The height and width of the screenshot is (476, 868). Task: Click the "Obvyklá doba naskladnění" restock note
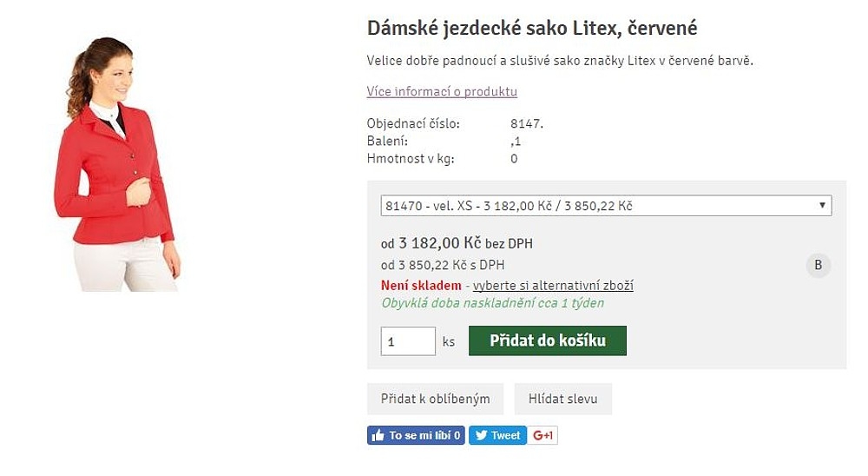tap(492, 303)
